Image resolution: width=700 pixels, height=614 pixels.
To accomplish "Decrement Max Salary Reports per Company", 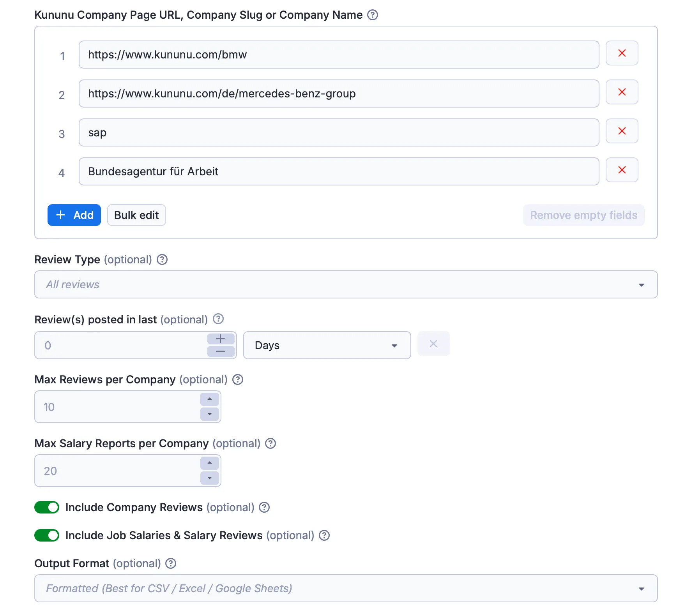I will pos(210,478).
